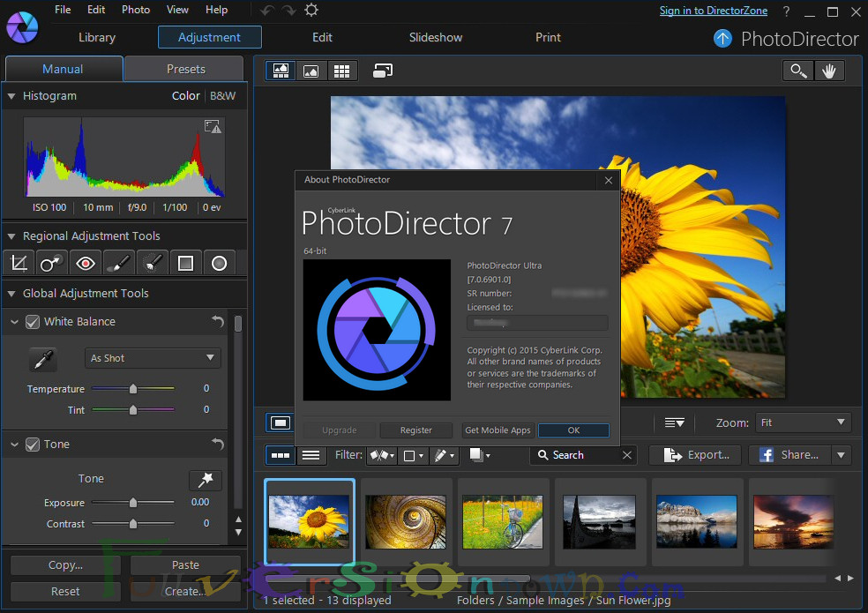Toggle the White Balance checkbox
Image resolution: width=868 pixels, height=613 pixels.
pos(33,322)
